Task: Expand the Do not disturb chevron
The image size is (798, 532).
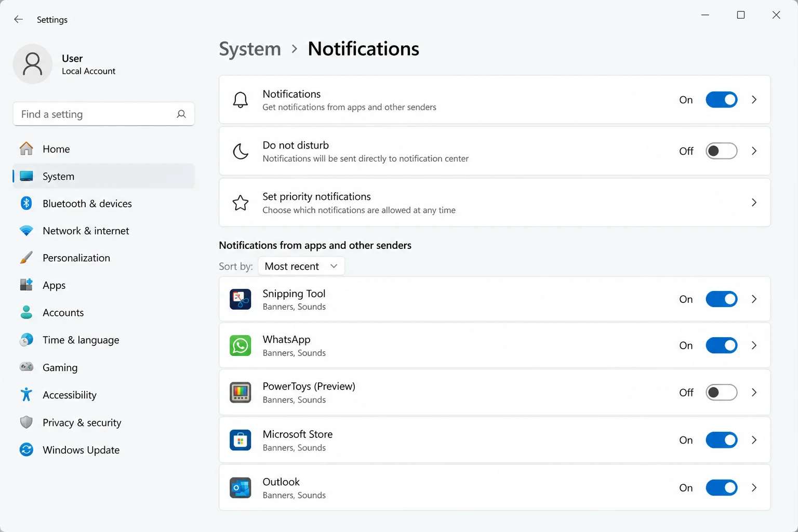Action: click(x=754, y=151)
